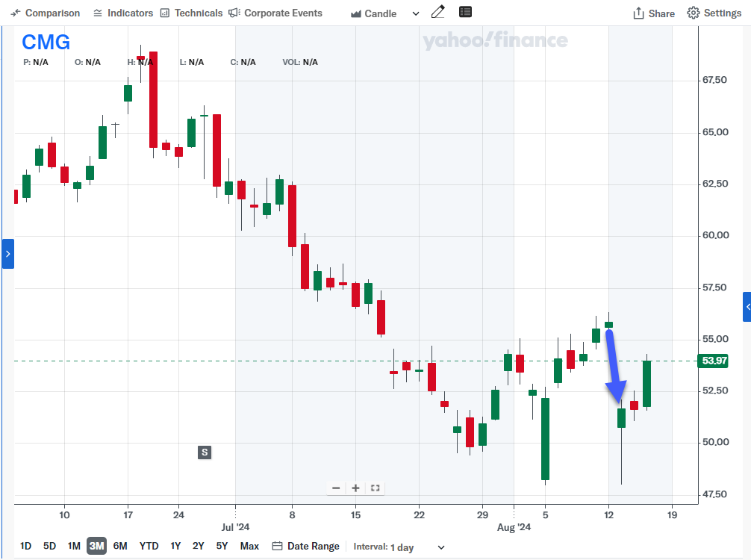The width and height of the screenshot is (751, 560).
Task: Zoom out with the minus icon
Action: (x=336, y=488)
